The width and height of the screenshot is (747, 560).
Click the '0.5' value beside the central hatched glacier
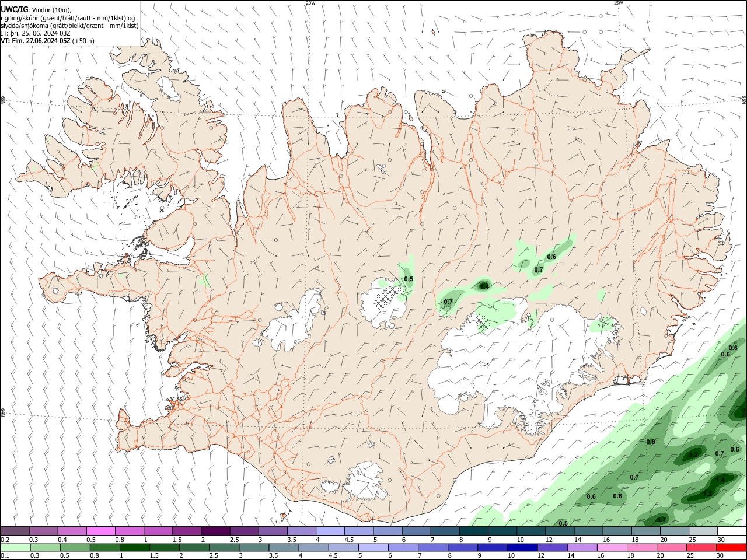pyautogui.click(x=409, y=279)
